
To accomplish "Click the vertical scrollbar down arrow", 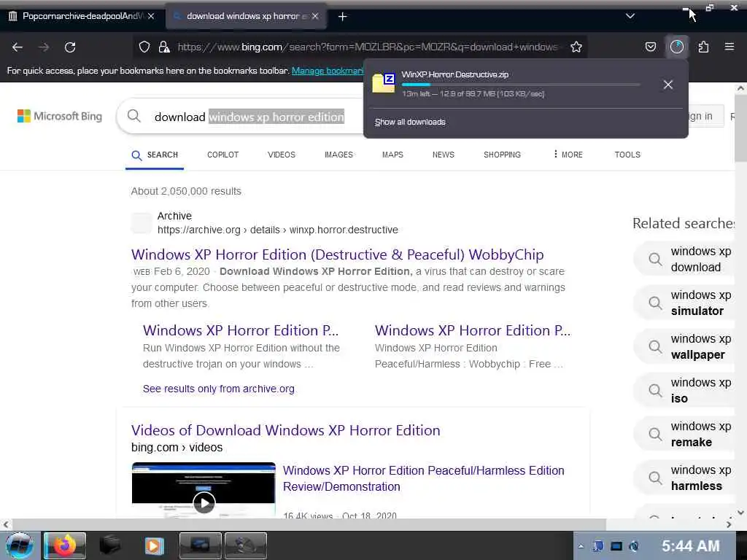I will point(740,513).
